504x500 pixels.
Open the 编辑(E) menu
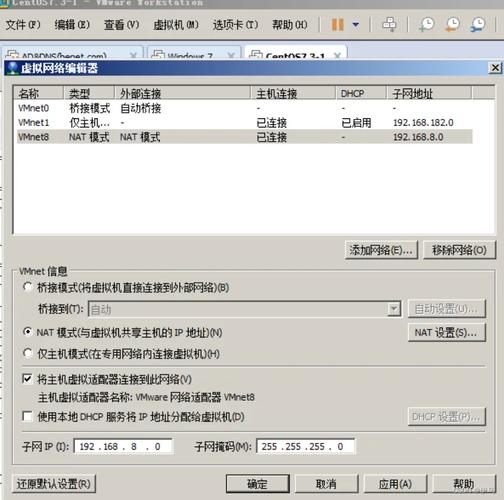pyautogui.click(x=72, y=25)
